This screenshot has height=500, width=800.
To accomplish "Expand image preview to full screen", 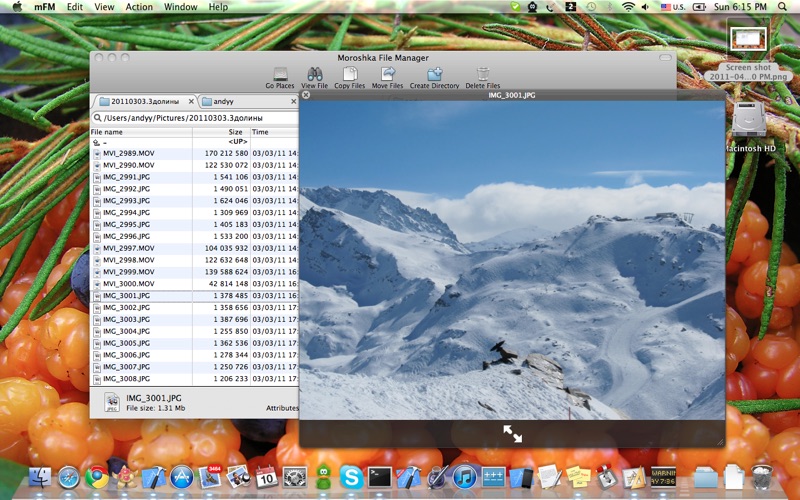I will (x=512, y=433).
